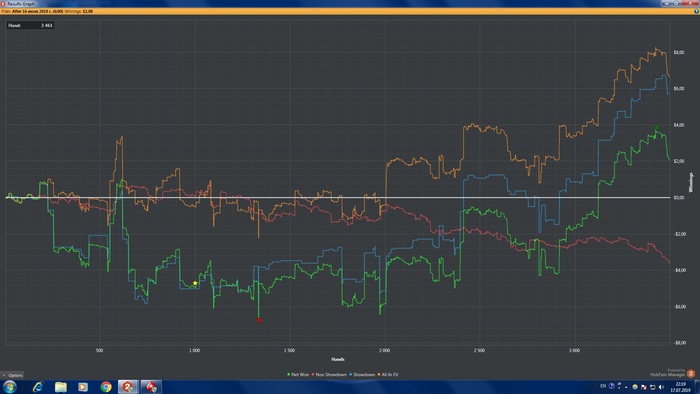This screenshot has width=700, height=394.
Task: Click the filter text in the orange bar
Action: tap(47, 11)
